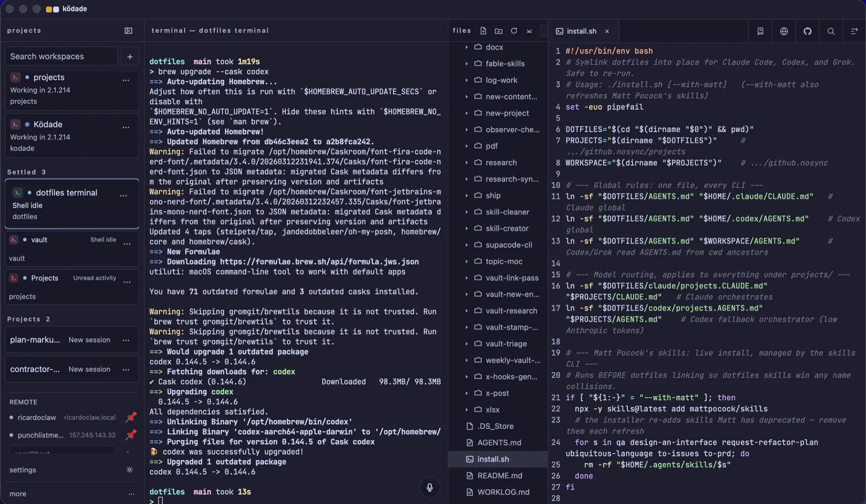This screenshot has height=504, width=866.
Task: Expand the vault-triage folder
Action: pyautogui.click(x=467, y=344)
